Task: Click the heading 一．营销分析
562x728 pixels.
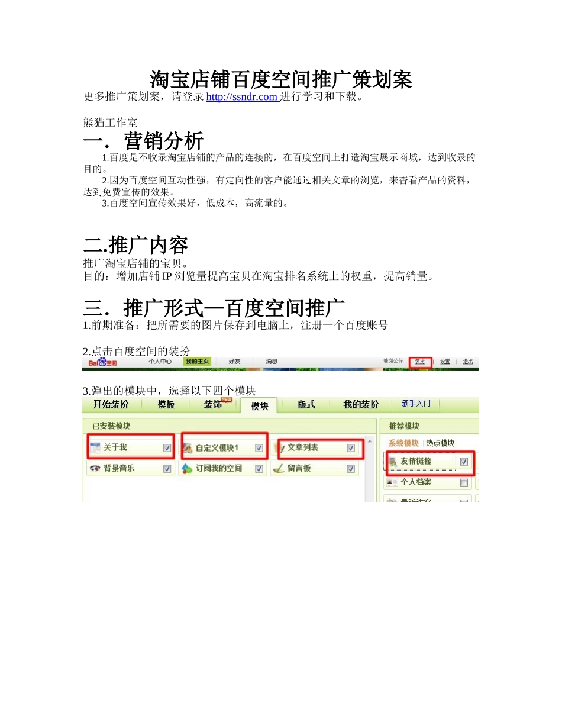Action: 144,141
